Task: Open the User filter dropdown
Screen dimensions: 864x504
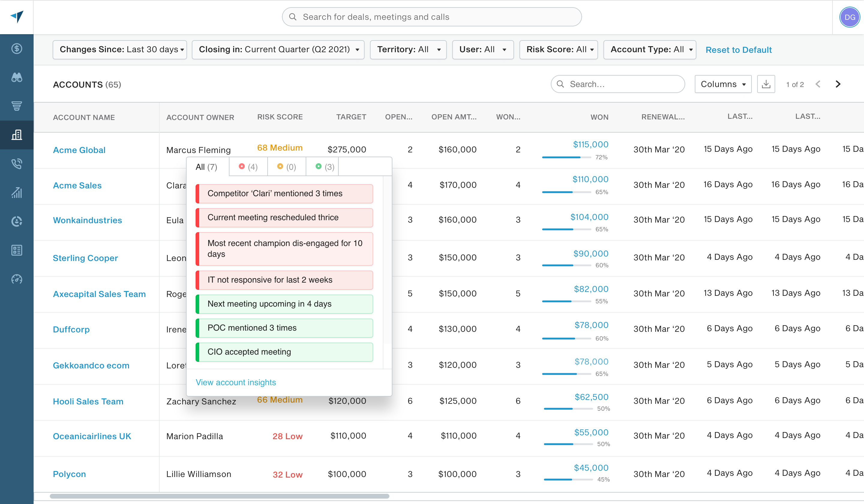Action: 483,50
